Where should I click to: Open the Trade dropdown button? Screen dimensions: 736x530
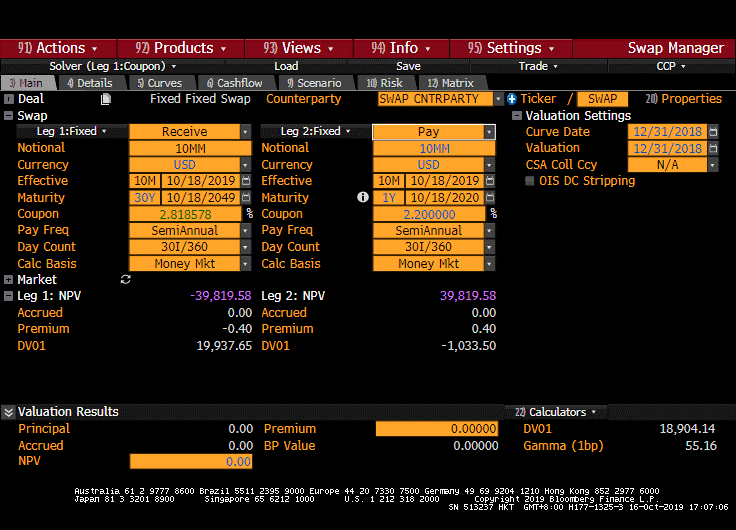pos(538,66)
